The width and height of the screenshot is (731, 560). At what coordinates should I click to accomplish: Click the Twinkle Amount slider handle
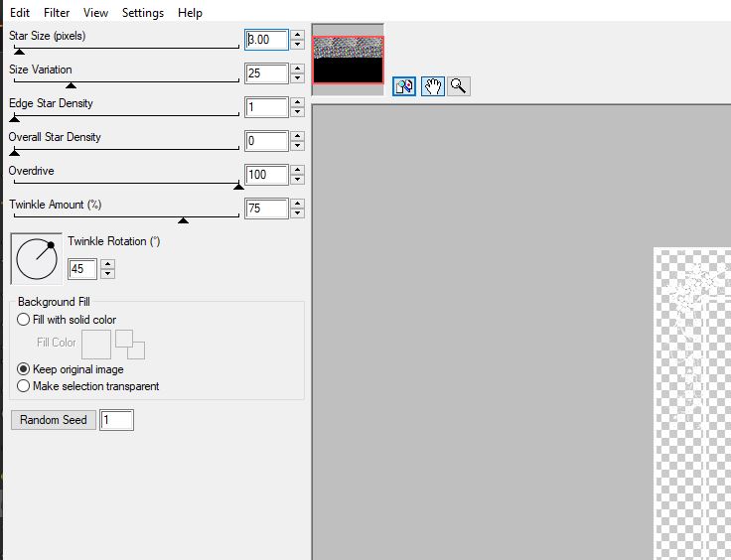click(x=183, y=219)
